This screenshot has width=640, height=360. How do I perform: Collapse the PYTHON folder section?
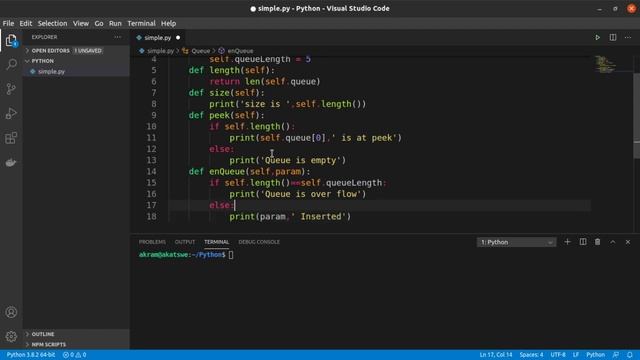42,61
